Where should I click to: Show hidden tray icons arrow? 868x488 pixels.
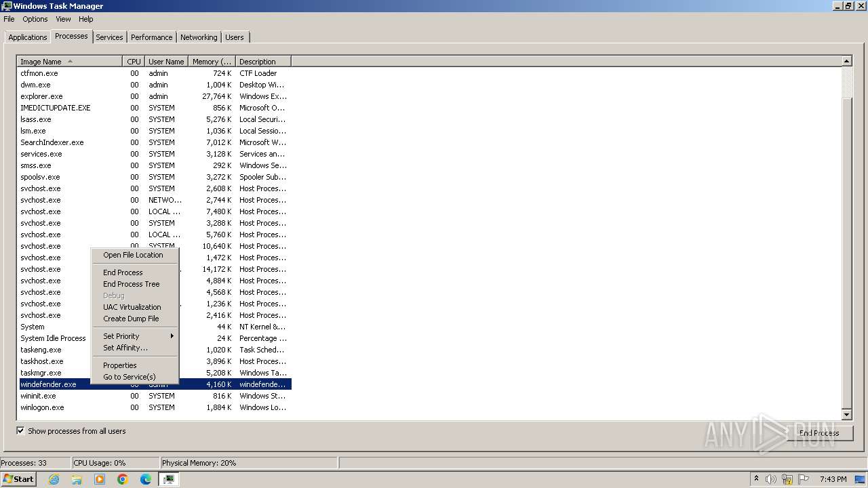756,479
